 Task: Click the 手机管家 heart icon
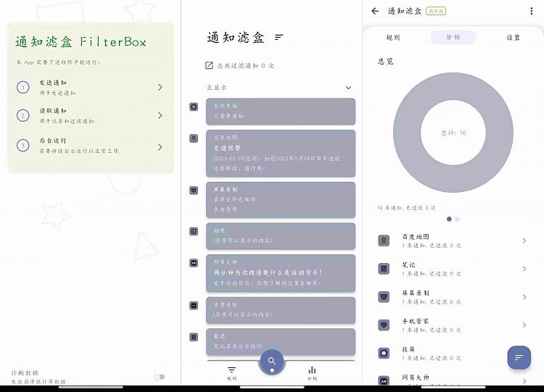coord(384,325)
